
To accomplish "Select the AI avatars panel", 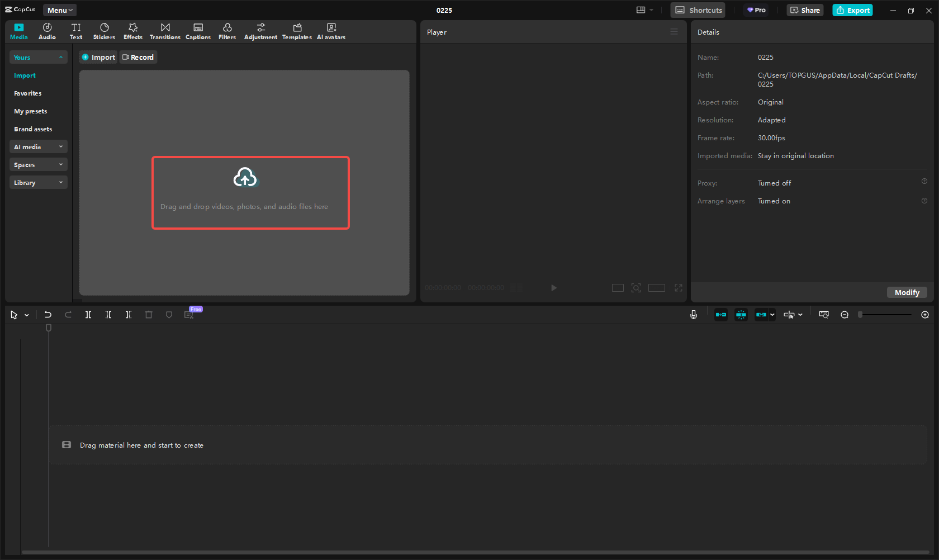I will [x=331, y=31].
